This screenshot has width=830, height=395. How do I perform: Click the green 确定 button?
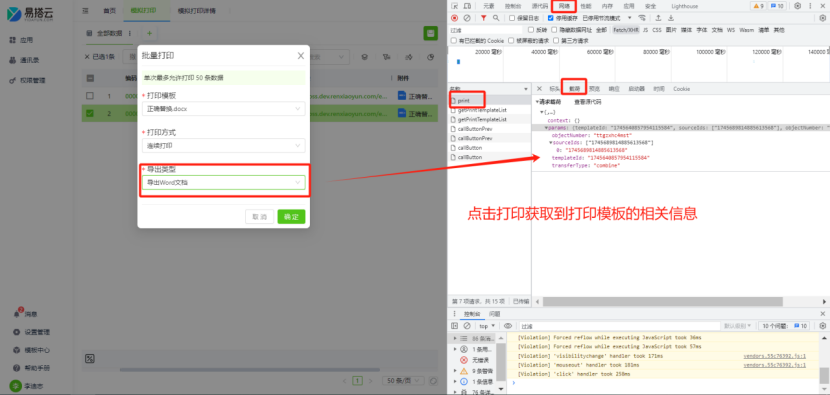291,217
